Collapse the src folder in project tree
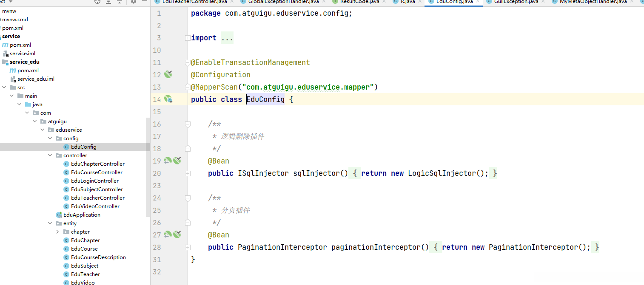This screenshot has width=644, height=285. click(x=4, y=87)
